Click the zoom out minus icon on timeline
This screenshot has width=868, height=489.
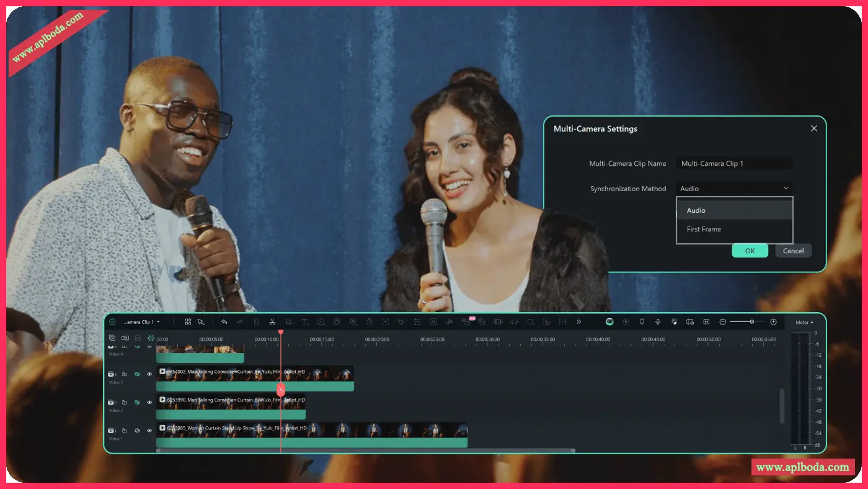coord(723,322)
